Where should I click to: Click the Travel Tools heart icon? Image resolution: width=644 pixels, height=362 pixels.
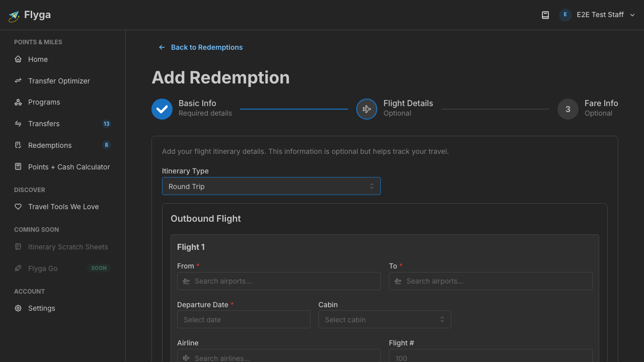(x=18, y=207)
